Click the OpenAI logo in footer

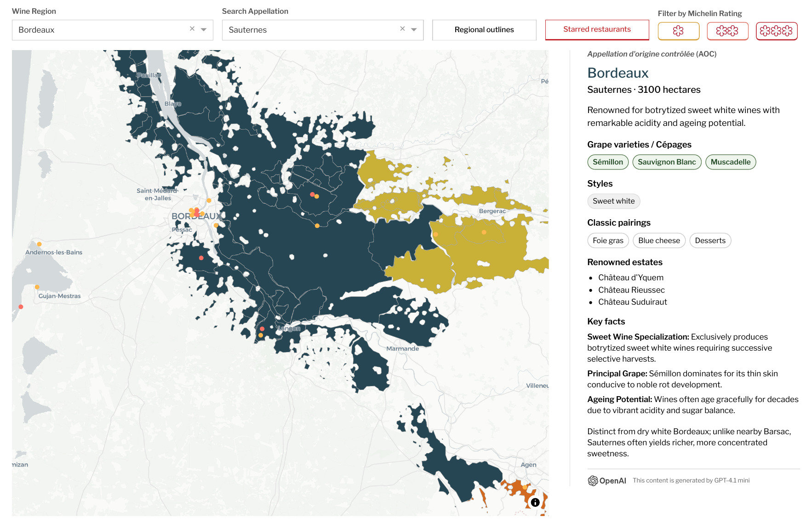[607, 481]
